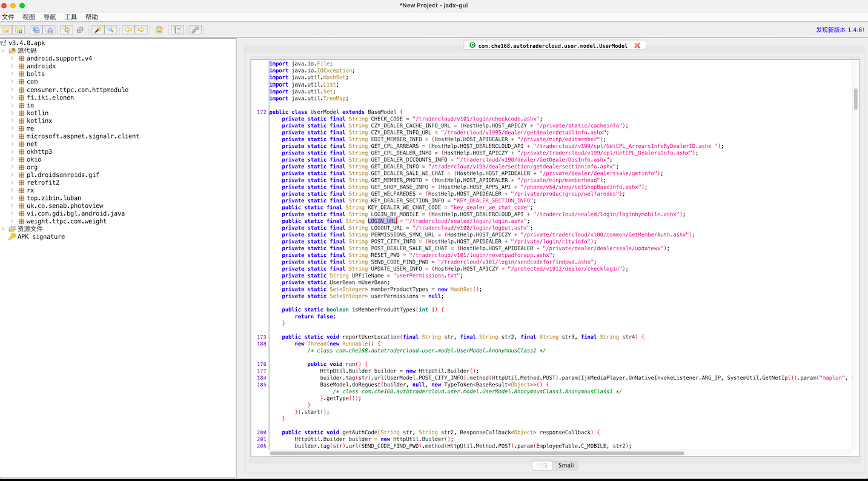Click the package icon beside kotlin
Image resolution: width=868 pixels, height=481 pixels.
[x=22, y=113]
